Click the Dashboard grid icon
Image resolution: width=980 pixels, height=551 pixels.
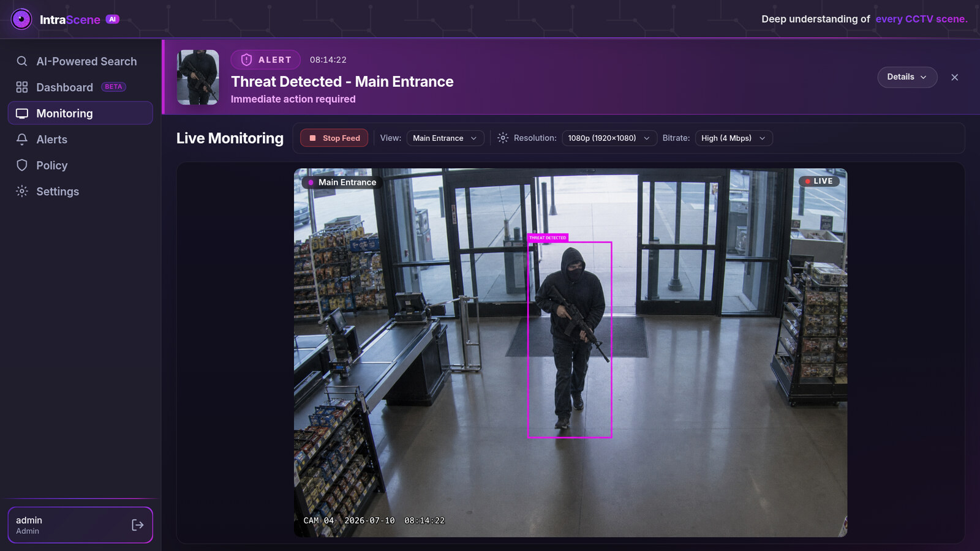pos(22,88)
